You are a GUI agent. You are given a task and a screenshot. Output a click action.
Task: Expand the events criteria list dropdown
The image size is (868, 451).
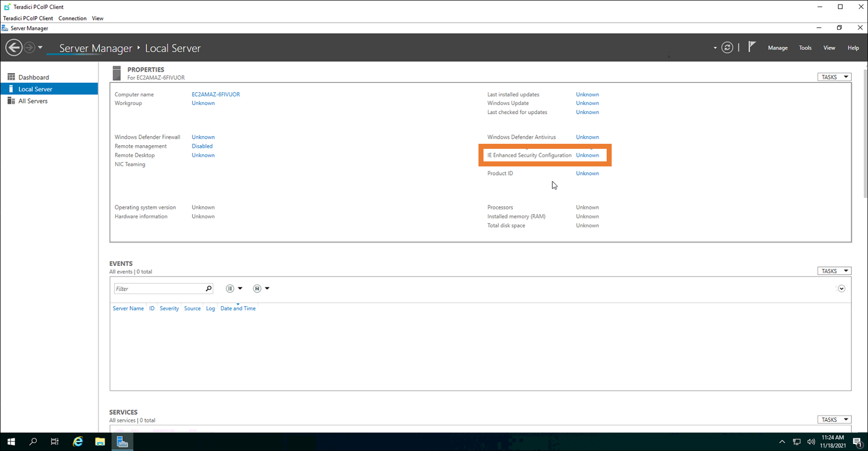pyautogui.click(x=234, y=289)
